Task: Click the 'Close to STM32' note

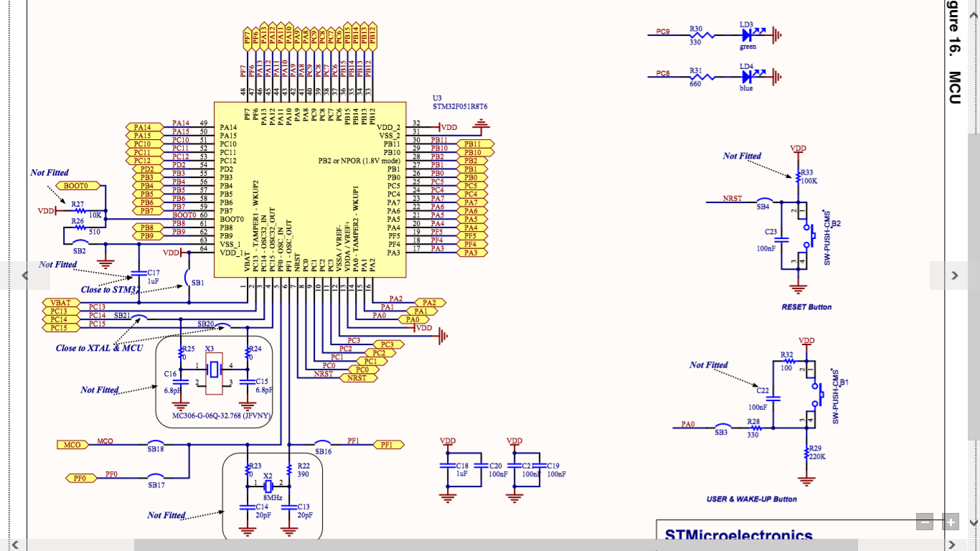Action: [x=111, y=290]
